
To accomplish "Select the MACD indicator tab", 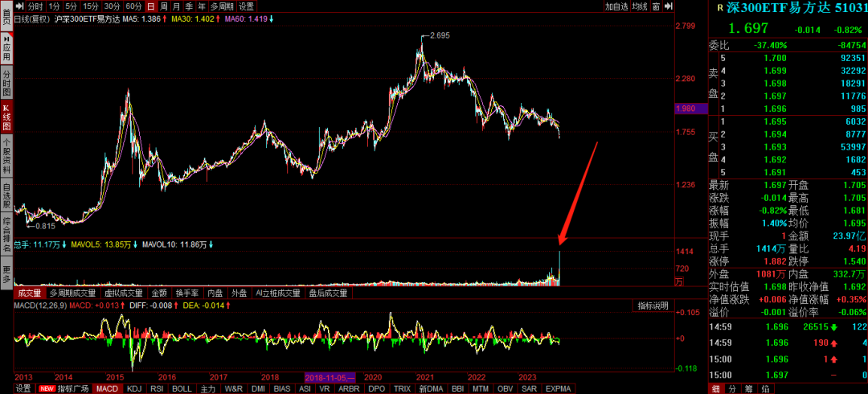I will click(x=107, y=389).
